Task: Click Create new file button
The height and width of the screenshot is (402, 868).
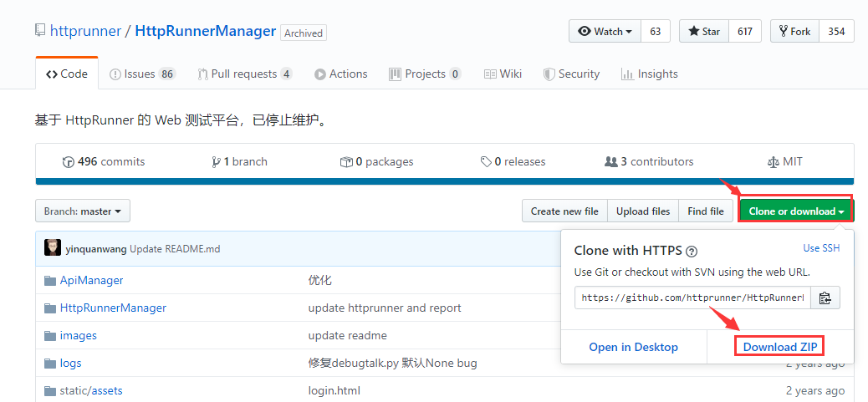Action: point(564,211)
